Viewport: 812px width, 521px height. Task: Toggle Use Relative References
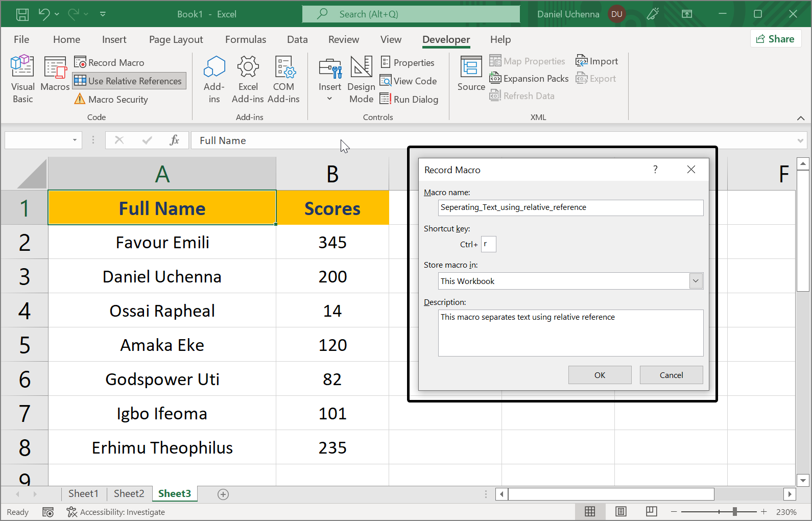(129, 81)
